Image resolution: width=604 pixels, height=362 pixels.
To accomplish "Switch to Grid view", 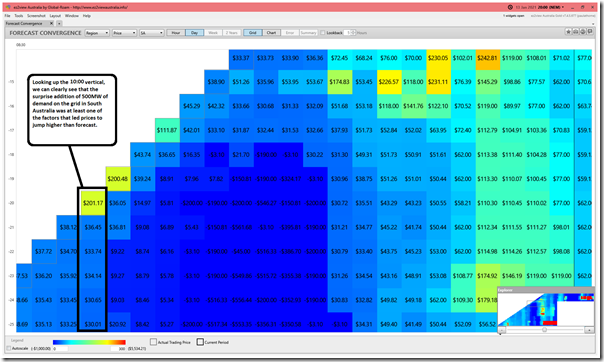I will click(x=253, y=33).
